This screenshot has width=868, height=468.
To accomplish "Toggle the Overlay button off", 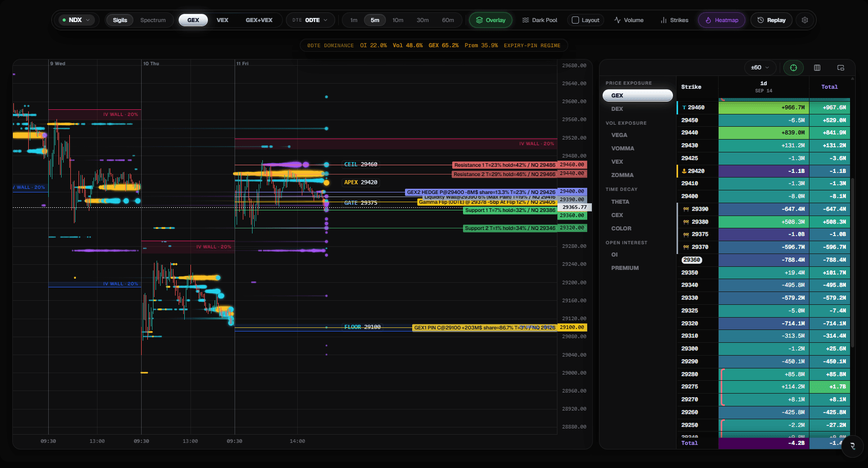I will point(491,20).
